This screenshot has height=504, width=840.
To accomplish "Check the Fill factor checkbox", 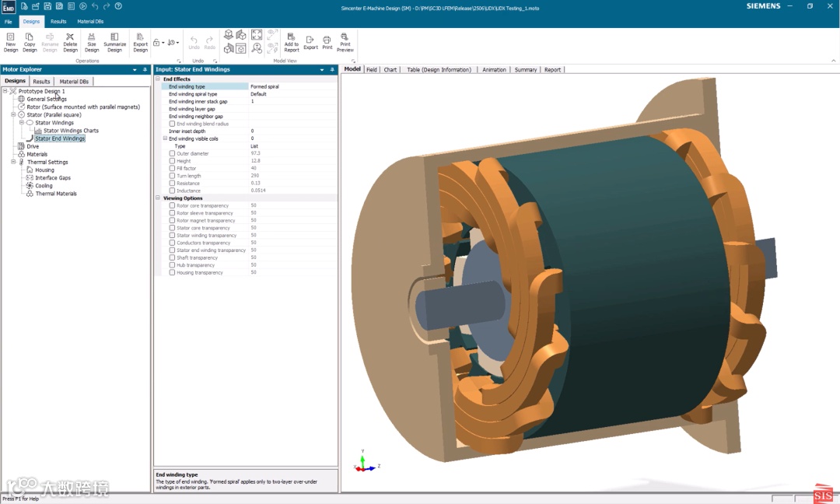I will point(172,168).
